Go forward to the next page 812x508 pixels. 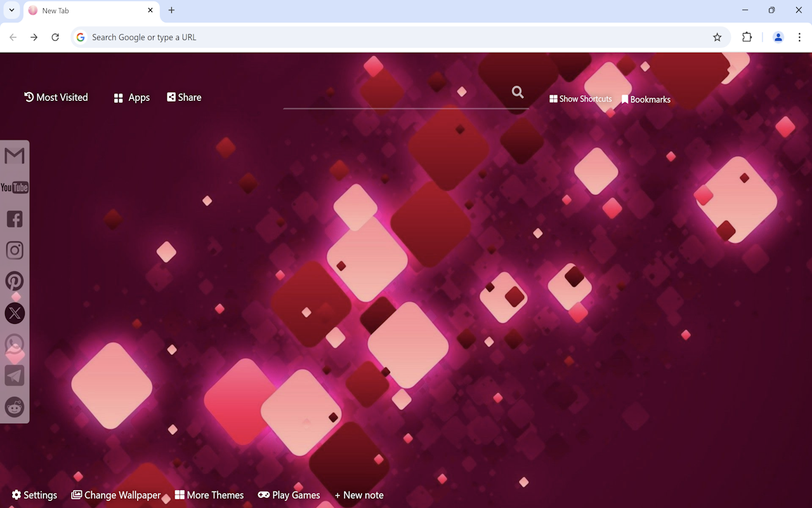[34, 37]
